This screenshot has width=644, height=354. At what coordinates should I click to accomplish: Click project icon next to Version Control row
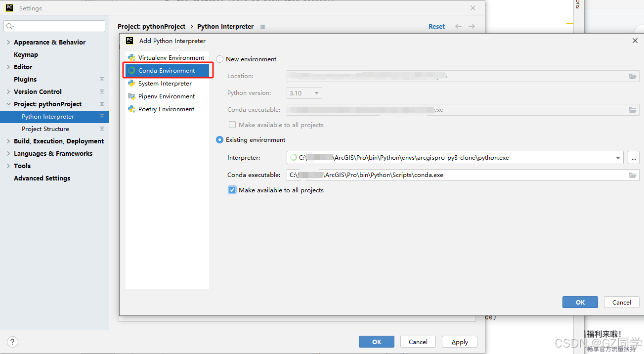coord(102,91)
